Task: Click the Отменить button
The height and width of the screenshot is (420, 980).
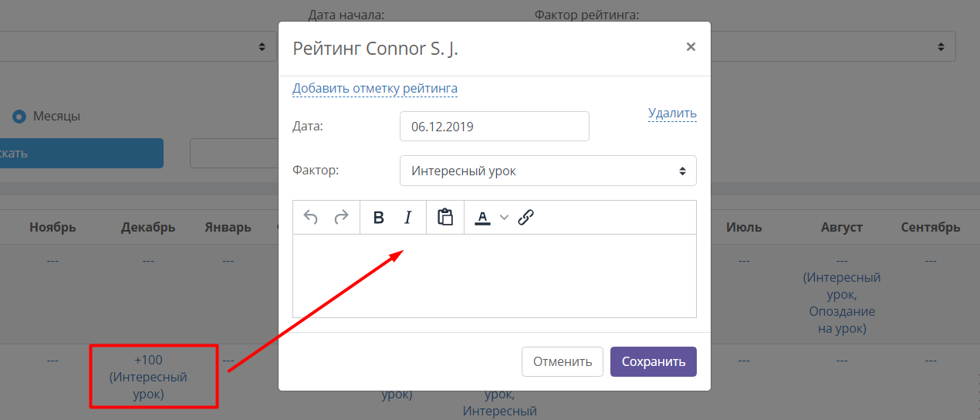Action: (x=563, y=361)
